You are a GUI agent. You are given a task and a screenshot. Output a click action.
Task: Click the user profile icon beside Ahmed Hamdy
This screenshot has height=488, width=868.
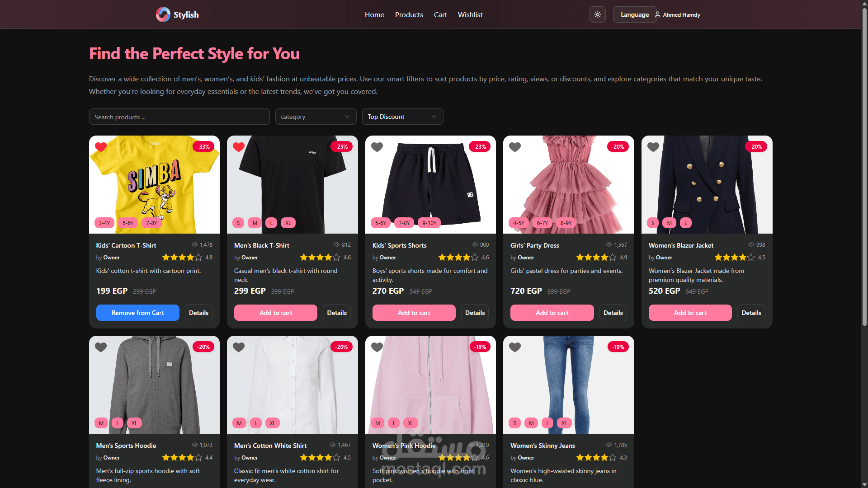[658, 14]
